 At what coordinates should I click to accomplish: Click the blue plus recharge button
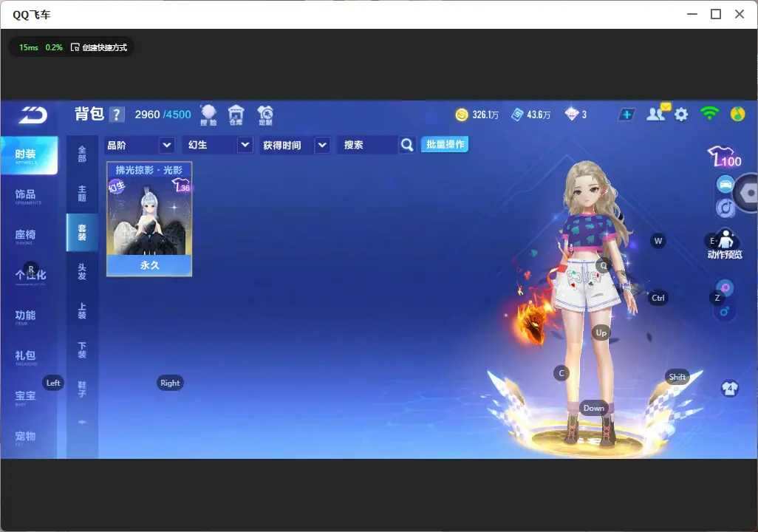(626, 115)
